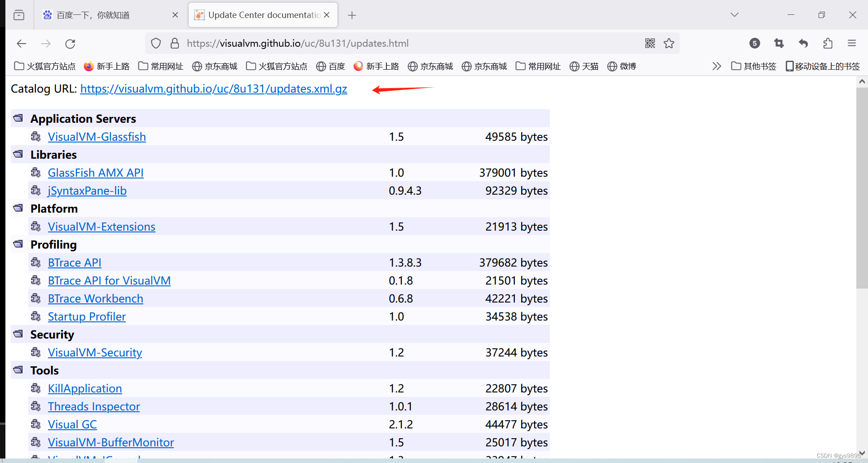Select the Update Center documentation tab
This screenshot has width=868, height=463.
pos(264,15)
